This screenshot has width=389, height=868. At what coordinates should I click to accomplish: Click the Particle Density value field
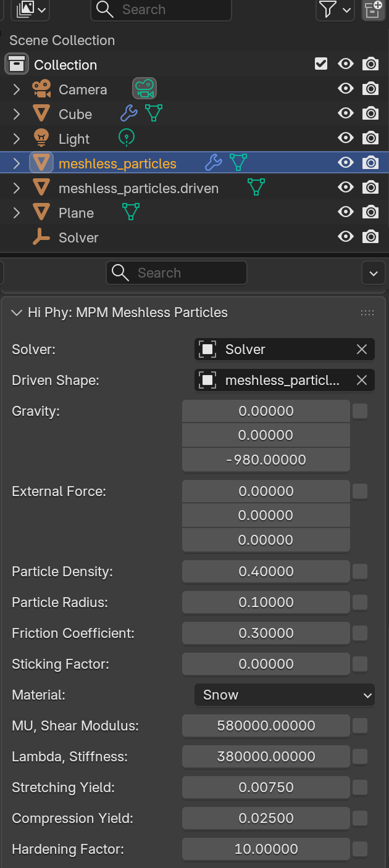coord(266,571)
